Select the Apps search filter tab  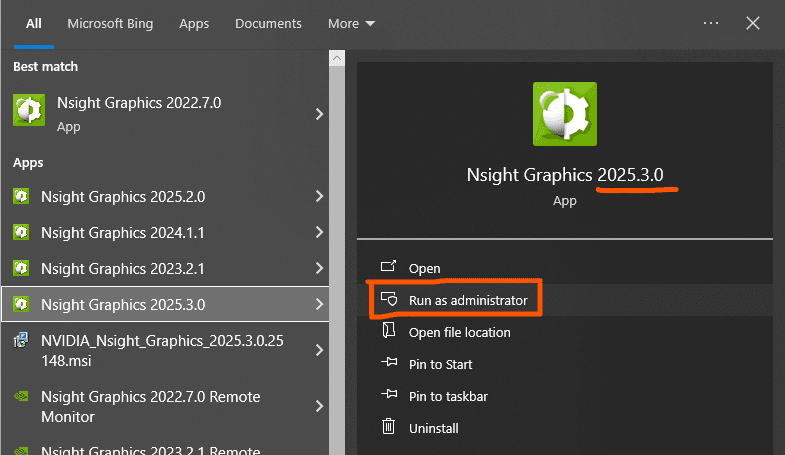pos(194,24)
